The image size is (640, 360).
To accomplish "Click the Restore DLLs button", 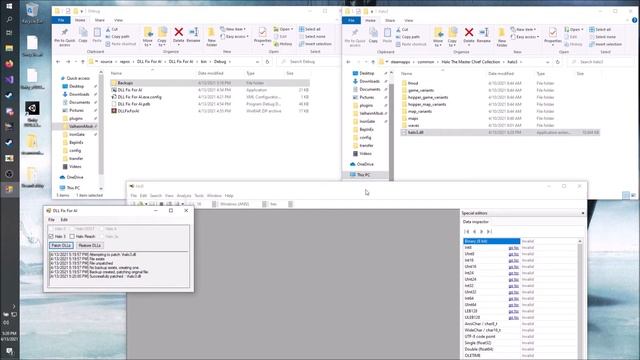I will (89, 245).
